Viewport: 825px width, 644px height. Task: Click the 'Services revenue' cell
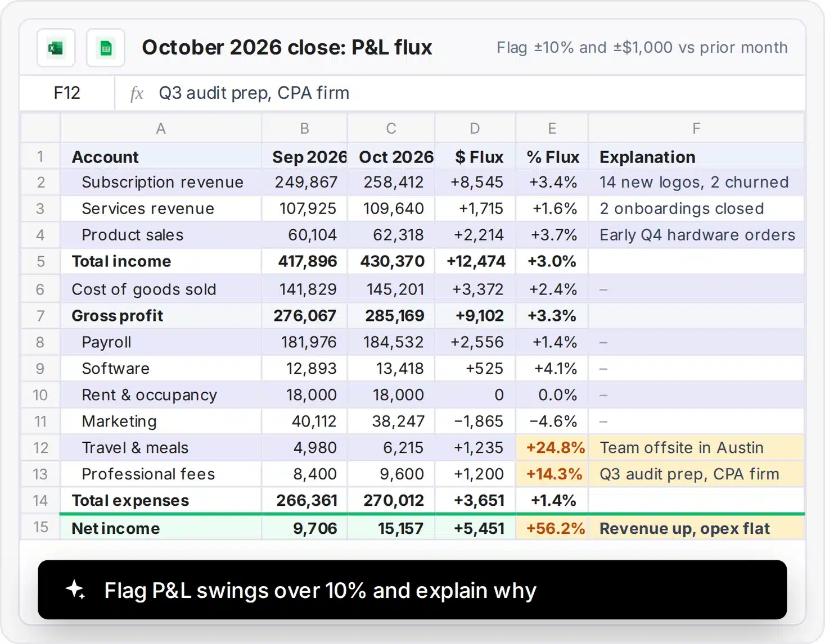pyautogui.click(x=161, y=208)
